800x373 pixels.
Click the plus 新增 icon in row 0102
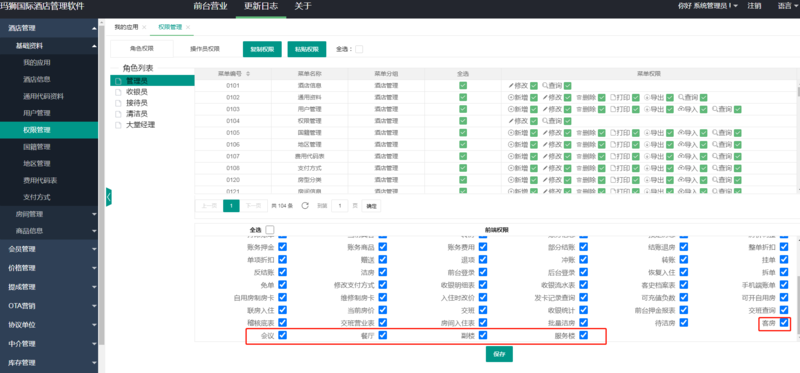[511, 97]
